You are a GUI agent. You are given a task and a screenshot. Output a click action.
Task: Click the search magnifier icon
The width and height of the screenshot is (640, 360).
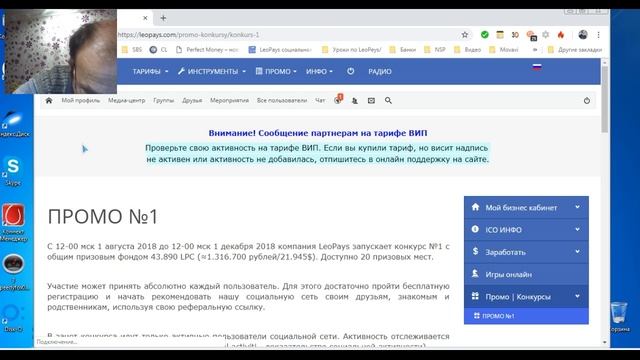coord(388,100)
